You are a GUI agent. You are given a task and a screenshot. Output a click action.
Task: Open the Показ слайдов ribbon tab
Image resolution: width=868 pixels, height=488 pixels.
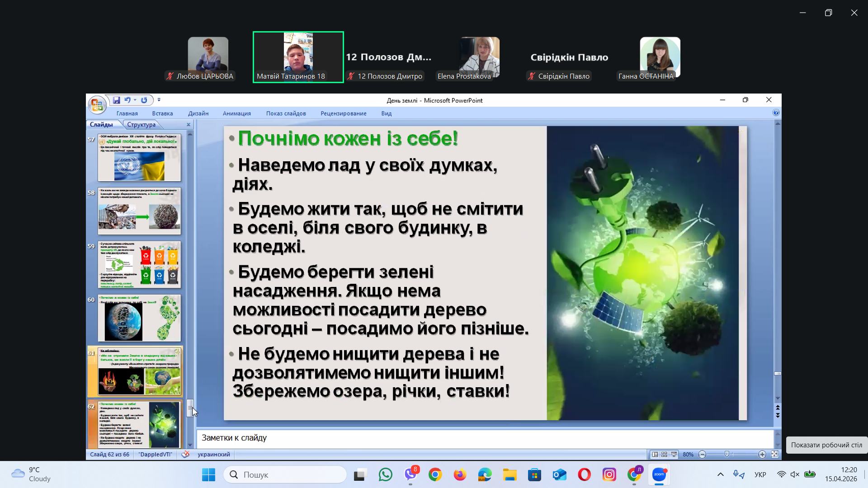pyautogui.click(x=286, y=113)
